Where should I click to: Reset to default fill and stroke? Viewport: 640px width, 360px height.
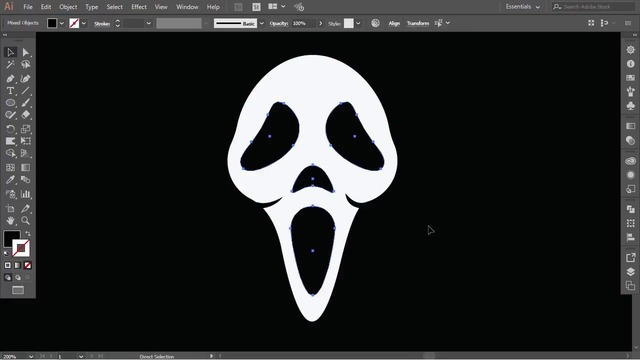[6, 253]
